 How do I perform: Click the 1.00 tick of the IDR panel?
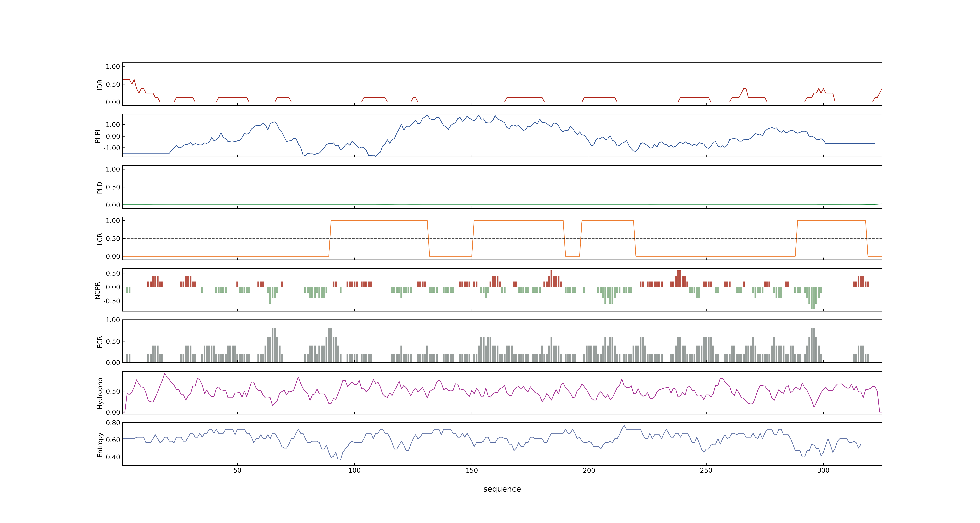coord(113,67)
